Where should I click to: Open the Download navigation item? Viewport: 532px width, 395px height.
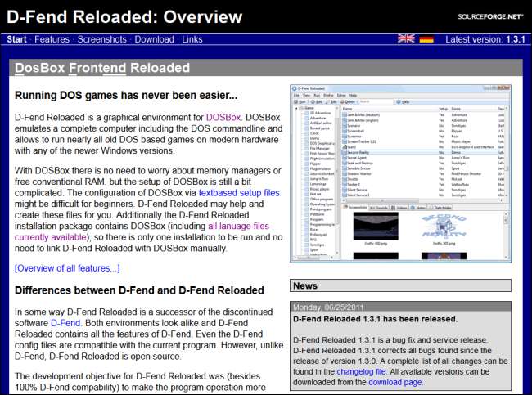point(155,39)
